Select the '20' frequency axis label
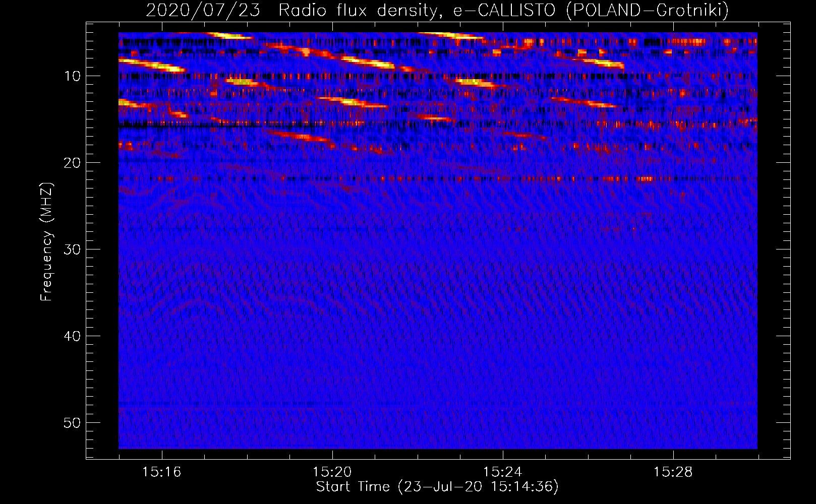Image resolution: width=816 pixels, height=504 pixels. 73,163
